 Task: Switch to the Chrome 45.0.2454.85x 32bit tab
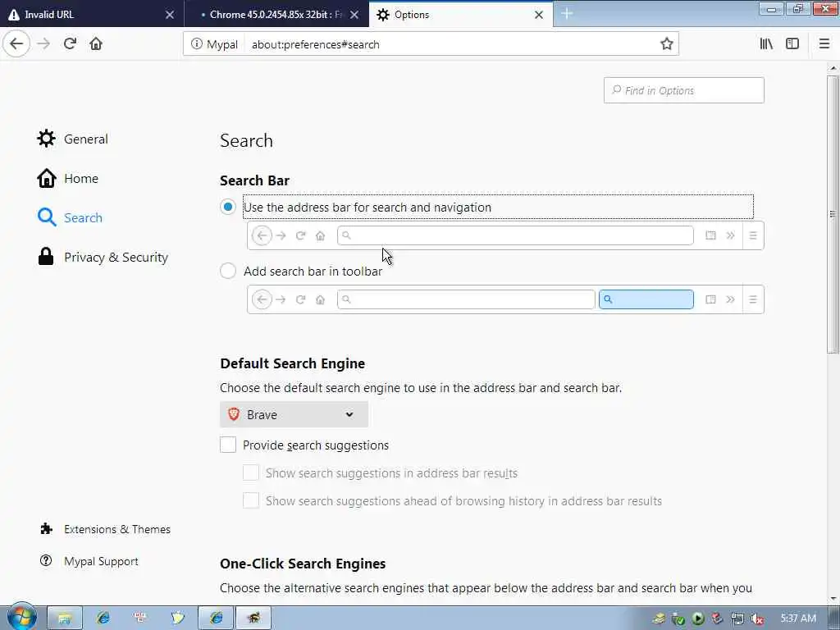point(276,14)
